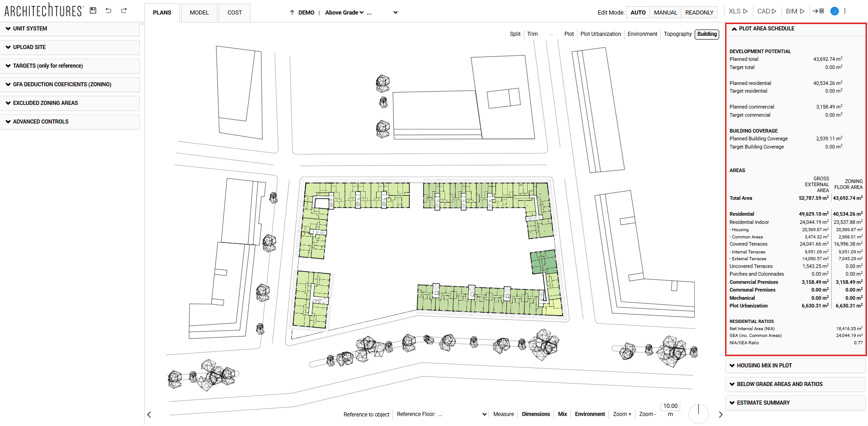Open the CAD export option
The width and height of the screenshot is (868, 426).
click(x=766, y=10)
